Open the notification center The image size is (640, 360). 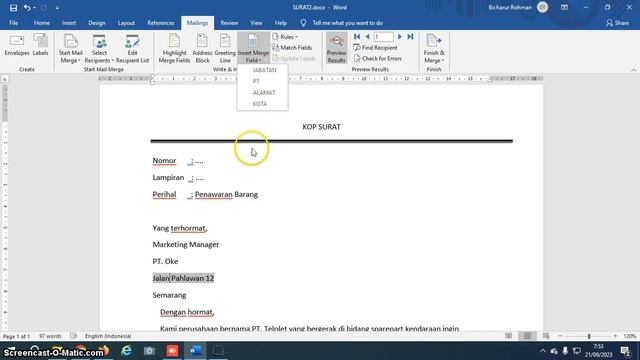click(625, 351)
